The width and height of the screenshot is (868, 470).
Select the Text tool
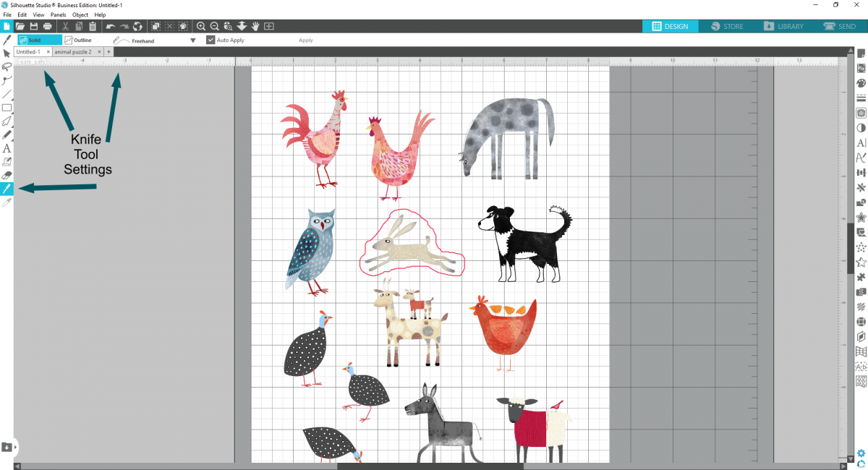point(7,148)
